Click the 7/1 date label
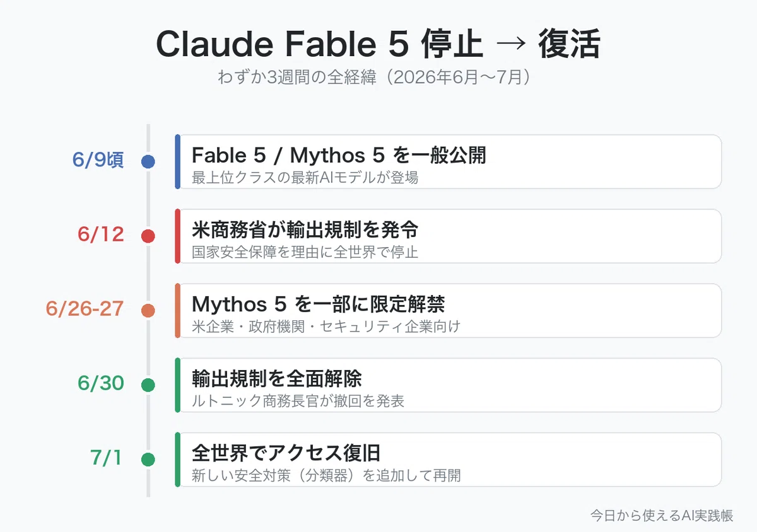757x532 pixels. point(106,458)
